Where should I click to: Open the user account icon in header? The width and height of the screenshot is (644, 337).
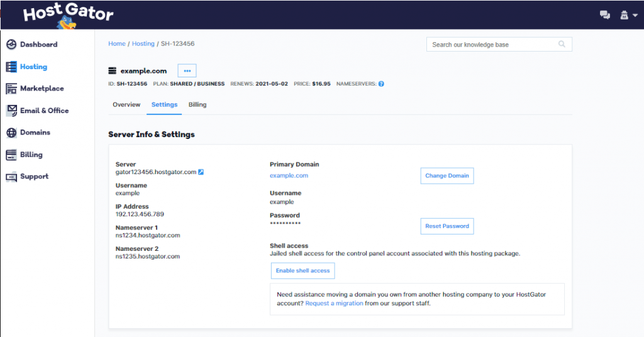(x=625, y=15)
